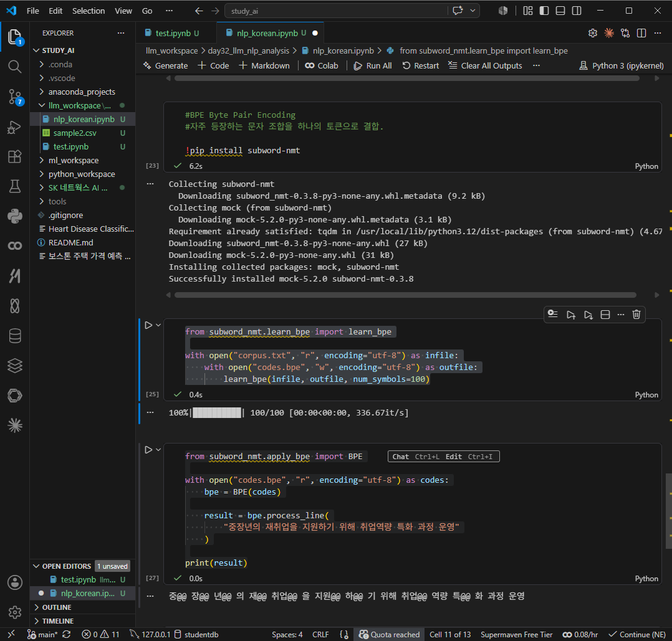The width and height of the screenshot is (672, 641).
Task: Click the orange starburst icon in editor toolbar
Action: [609, 33]
